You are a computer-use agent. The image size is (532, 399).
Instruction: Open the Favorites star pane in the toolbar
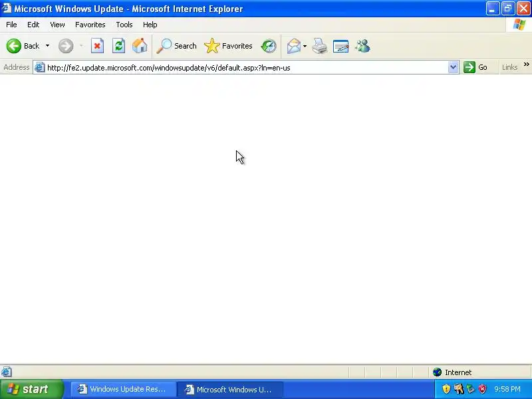[x=228, y=46]
